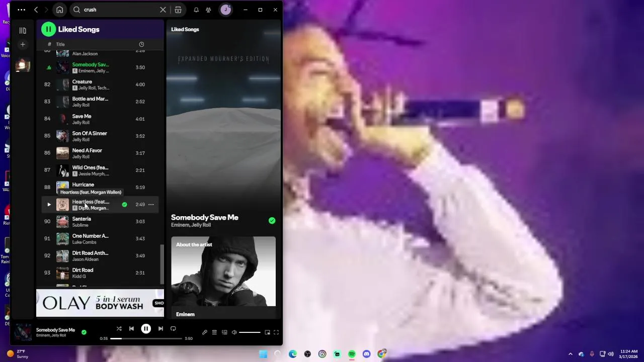Open the play queue
The height and width of the screenshot is (362, 644).
[214, 332]
